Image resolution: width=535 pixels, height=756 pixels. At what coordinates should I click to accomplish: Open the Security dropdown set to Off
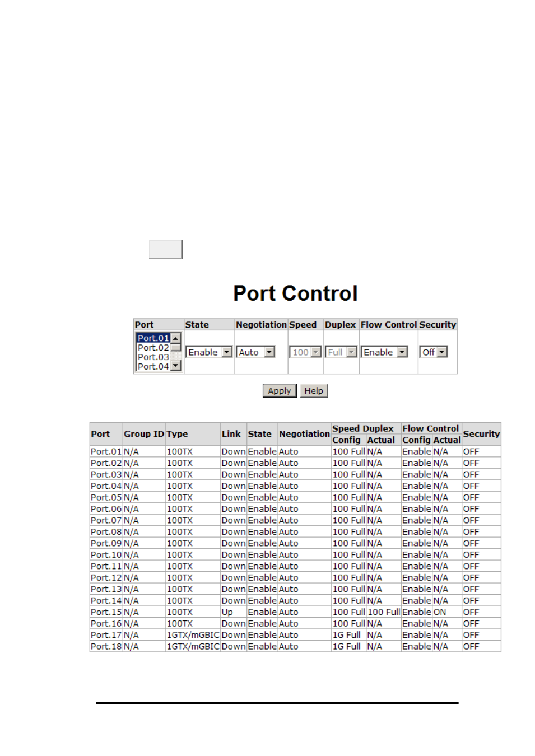point(434,352)
